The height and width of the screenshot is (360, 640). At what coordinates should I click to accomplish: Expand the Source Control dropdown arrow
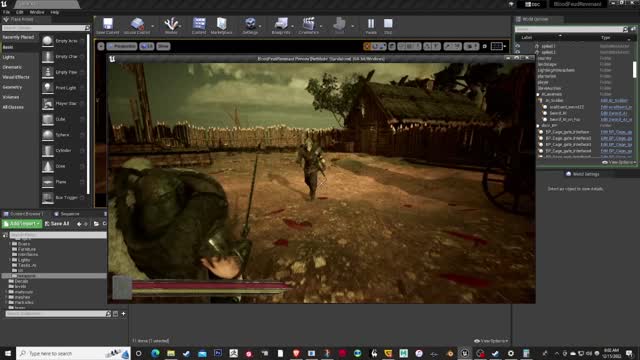(x=152, y=26)
